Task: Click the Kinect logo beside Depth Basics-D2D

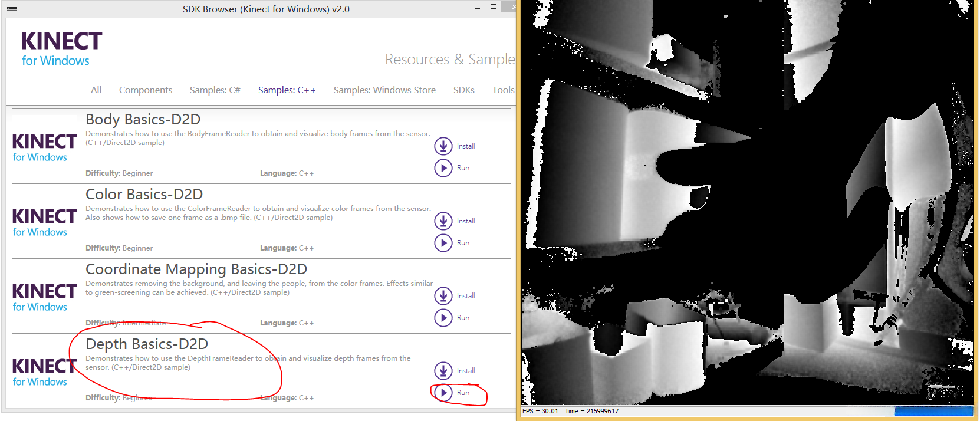Action: pos(44,372)
